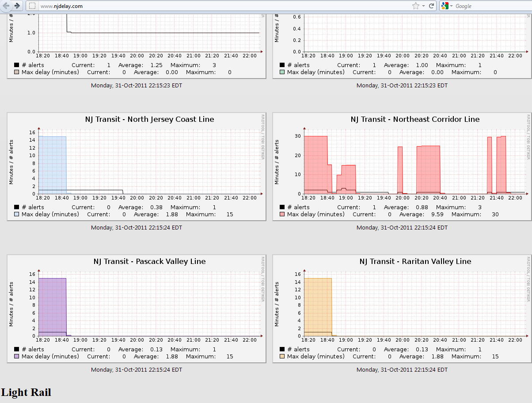Click the orange Max delay swatch in Raritan Valley legend
The height and width of the screenshot is (403, 532).
coord(282,357)
